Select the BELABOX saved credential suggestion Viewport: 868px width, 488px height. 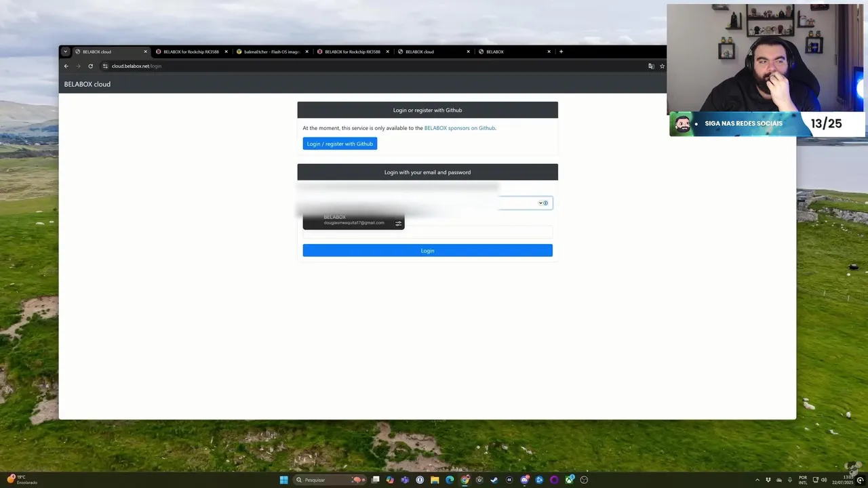pos(353,220)
